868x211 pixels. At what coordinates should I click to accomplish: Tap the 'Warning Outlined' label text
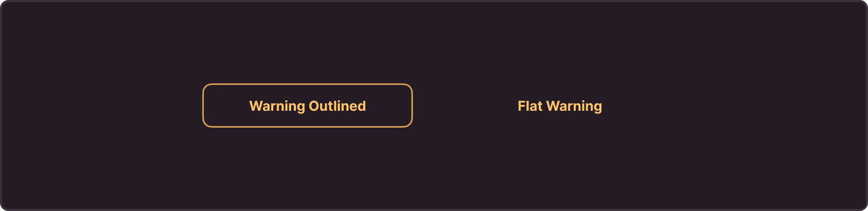[x=308, y=106]
